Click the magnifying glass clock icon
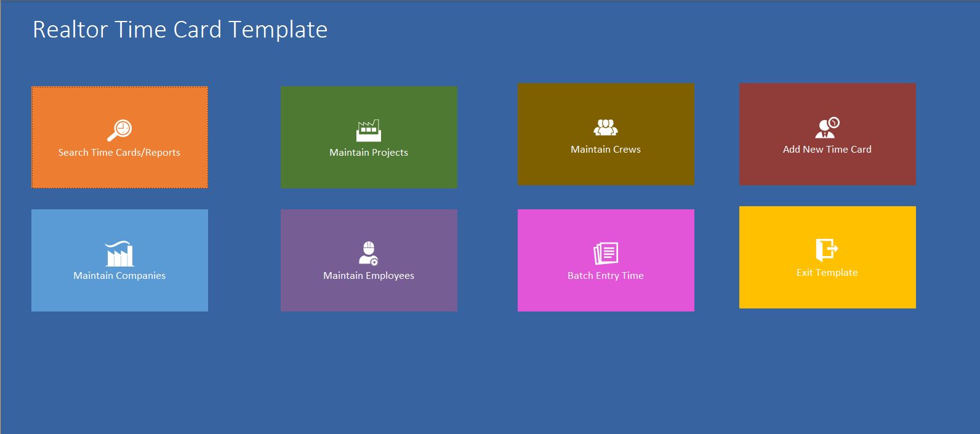 coord(119,131)
